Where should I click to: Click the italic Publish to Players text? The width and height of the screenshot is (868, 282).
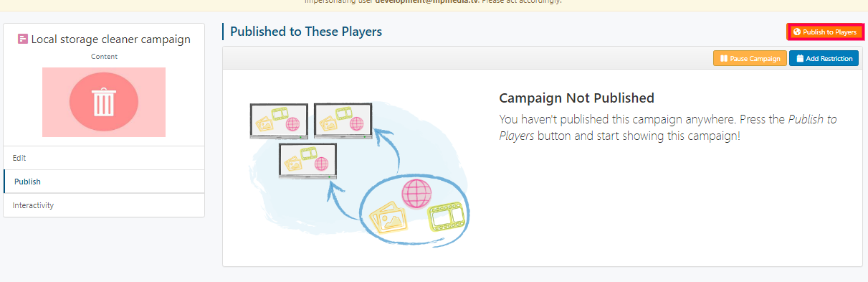pyautogui.click(x=667, y=127)
